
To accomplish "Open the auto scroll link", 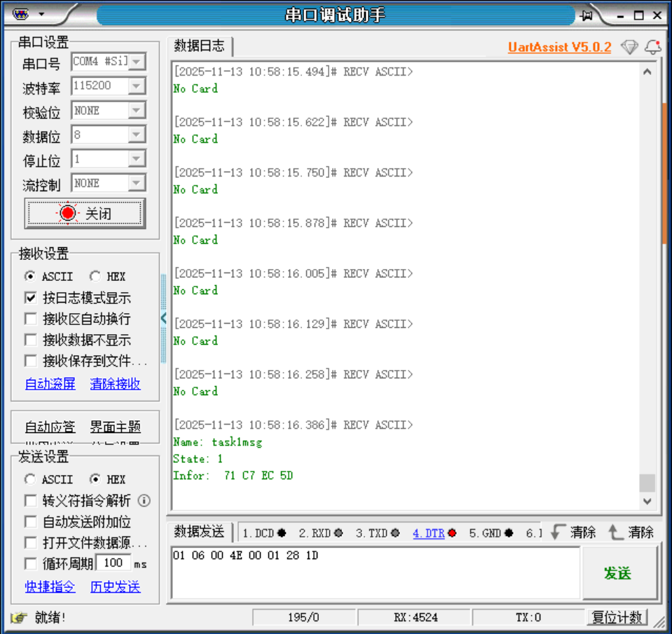I will (50, 383).
